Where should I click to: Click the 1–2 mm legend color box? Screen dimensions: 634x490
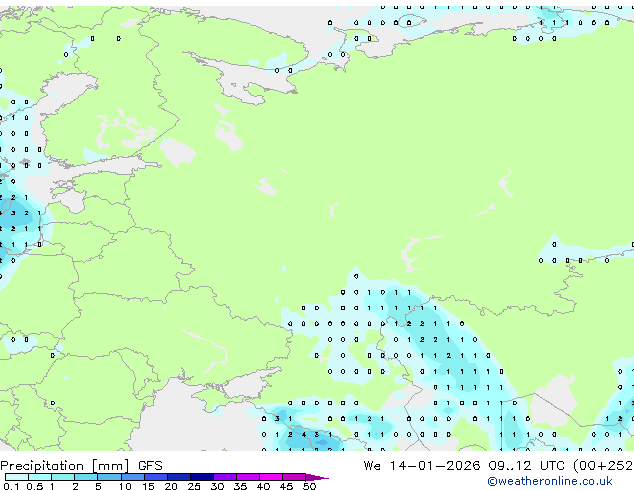pos(63,477)
